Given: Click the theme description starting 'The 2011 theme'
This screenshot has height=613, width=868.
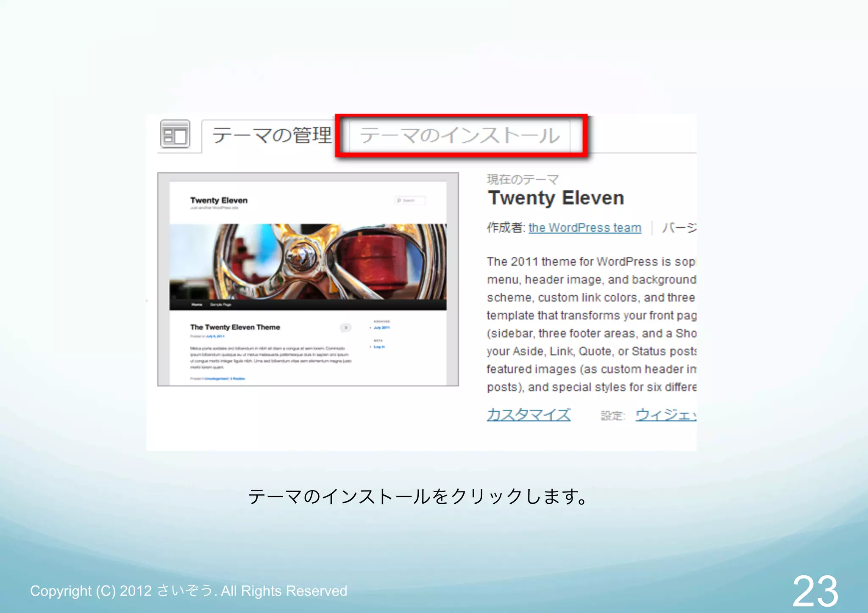Looking at the screenshot, I should pyautogui.click(x=591, y=324).
